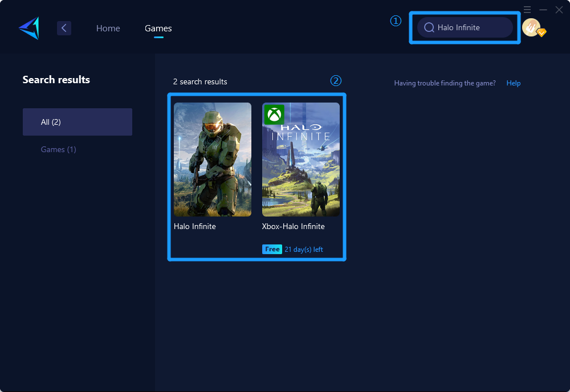
Task: Close the application window
Action: coord(559,10)
